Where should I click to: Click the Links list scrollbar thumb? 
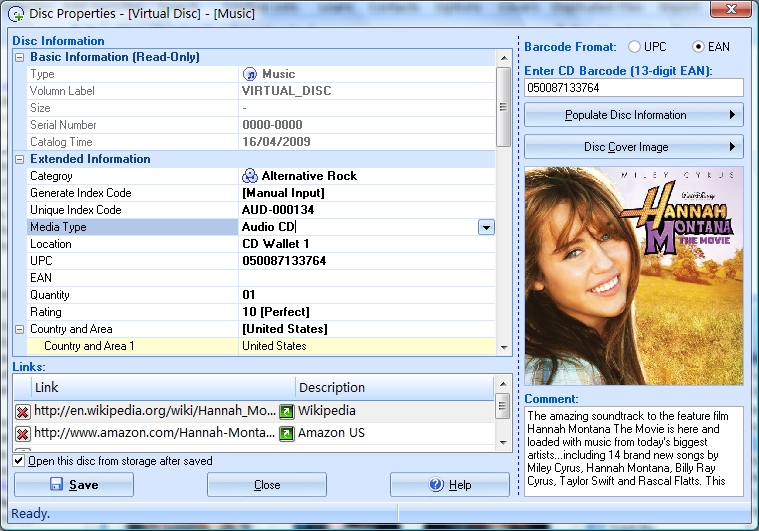502,406
